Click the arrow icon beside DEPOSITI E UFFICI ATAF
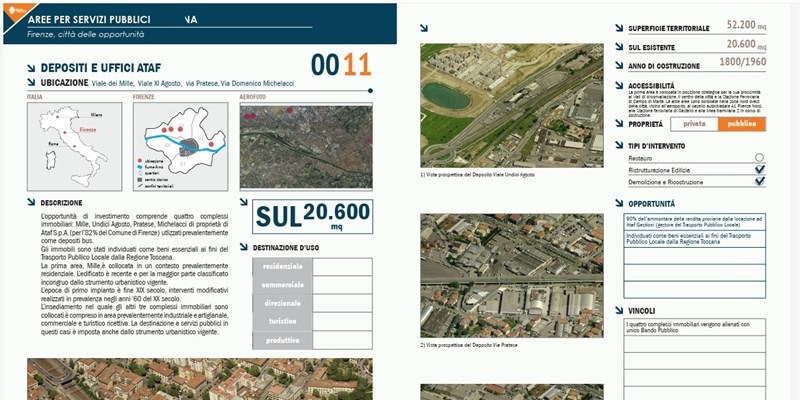This screenshot has height=400, width=800. coord(31,68)
